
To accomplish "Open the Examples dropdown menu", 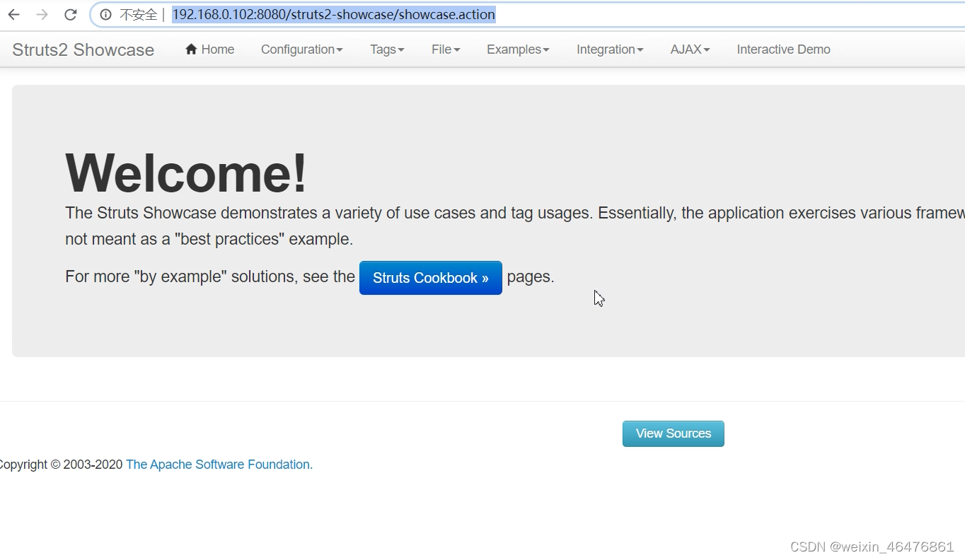I will (518, 49).
